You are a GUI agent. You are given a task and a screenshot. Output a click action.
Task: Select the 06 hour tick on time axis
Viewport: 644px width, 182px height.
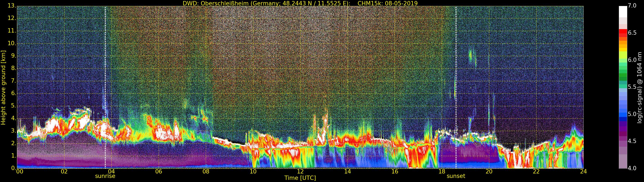(158, 172)
